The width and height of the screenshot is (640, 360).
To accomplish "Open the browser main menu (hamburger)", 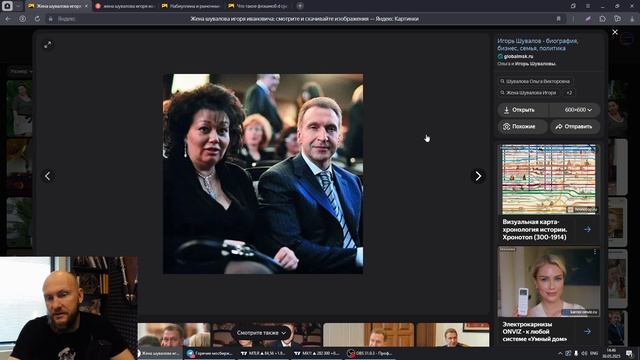I will point(588,6).
